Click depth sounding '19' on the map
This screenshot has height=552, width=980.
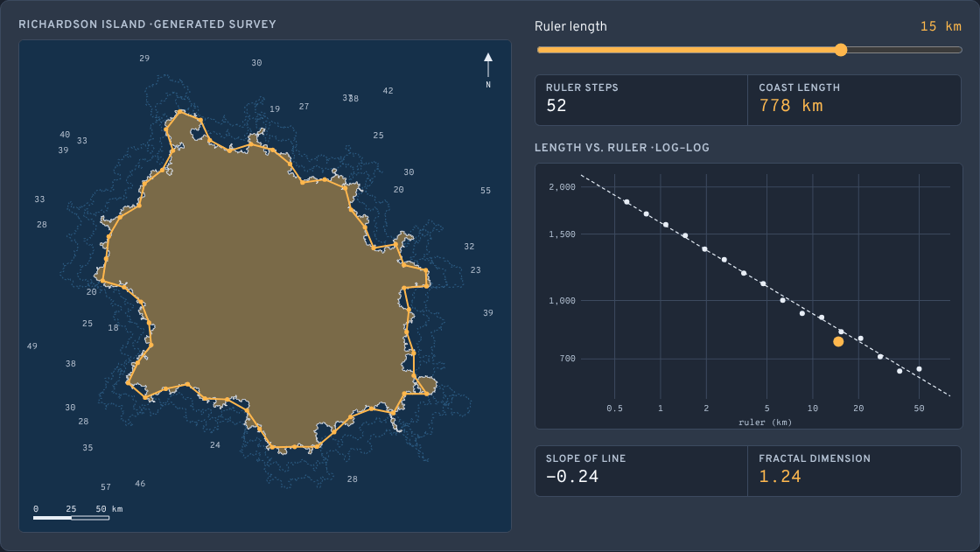coord(275,108)
